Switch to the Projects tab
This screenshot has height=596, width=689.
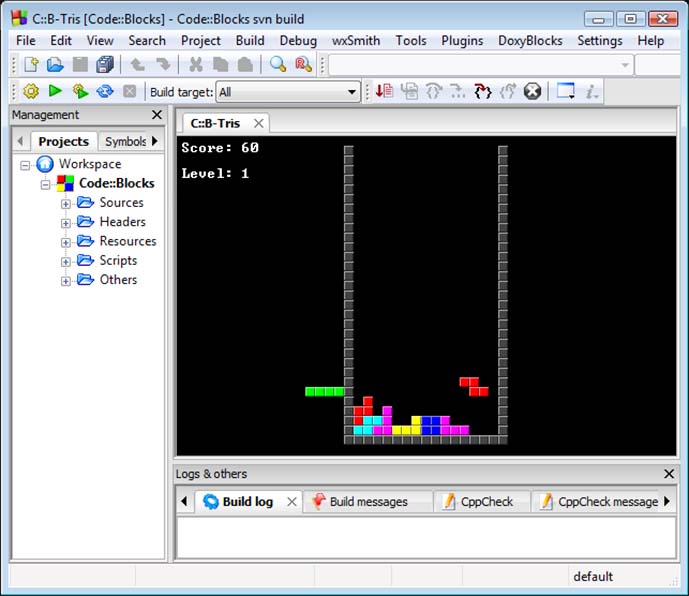point(64,142)
